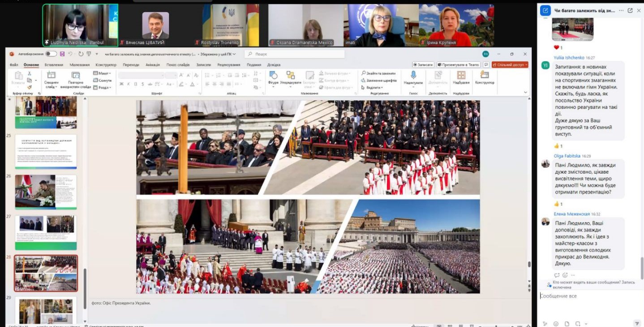Image resolution: width=644 pixels, height=327 pixels.
Task: Click the text highlight color icon
Action: [x=181, y=84]
